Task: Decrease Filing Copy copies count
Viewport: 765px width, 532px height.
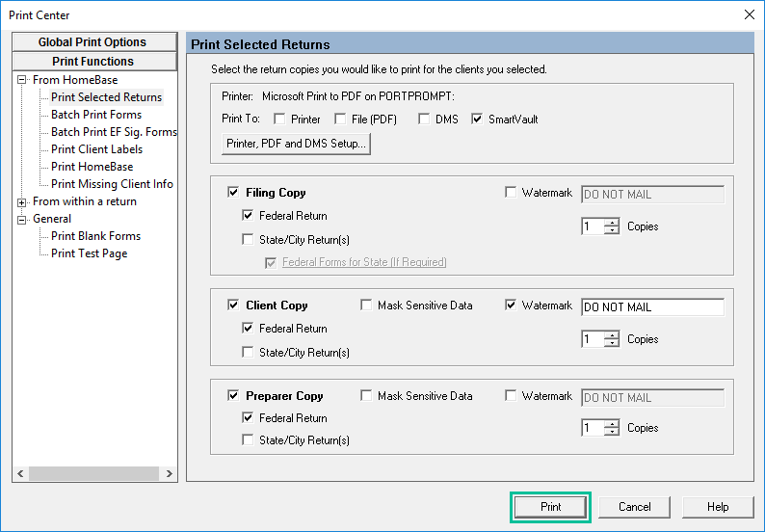Action: click(611, 230)
